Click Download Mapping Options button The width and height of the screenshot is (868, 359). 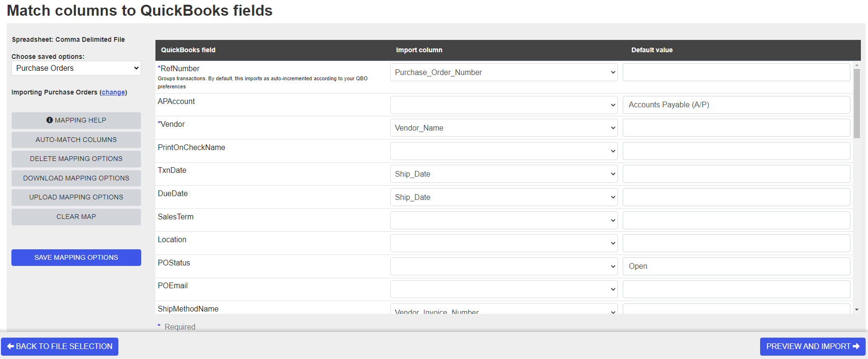(76, 178)
